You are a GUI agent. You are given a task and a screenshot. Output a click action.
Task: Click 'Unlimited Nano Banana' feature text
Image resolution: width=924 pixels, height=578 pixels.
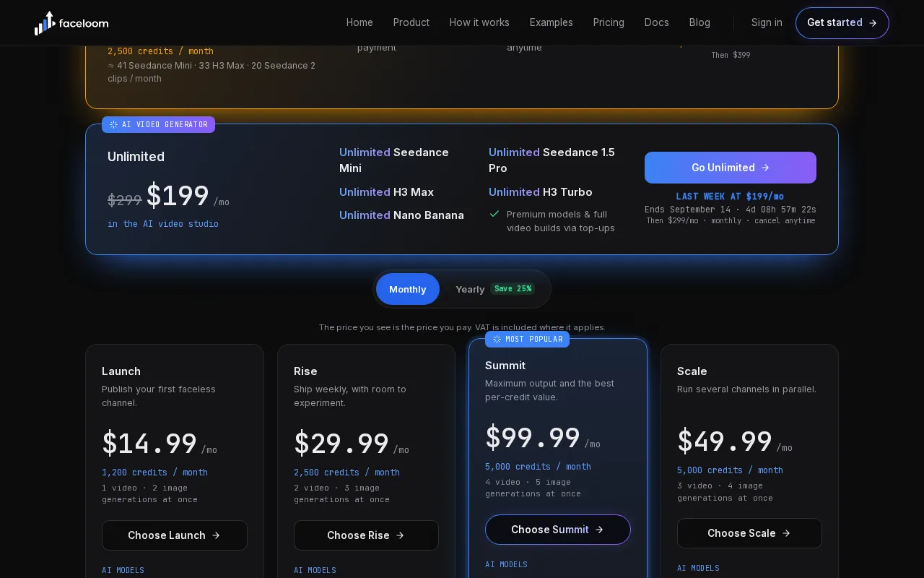(401, 215)
